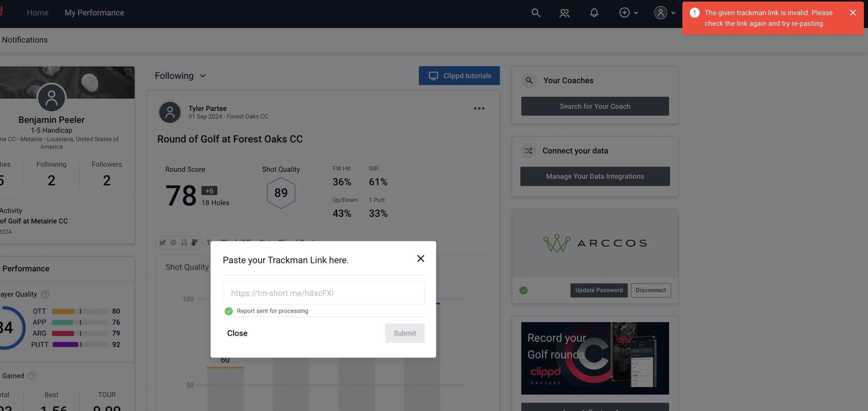Click the people/community icon in navbar
Screen dimensions: 868x411
(564, 12)
